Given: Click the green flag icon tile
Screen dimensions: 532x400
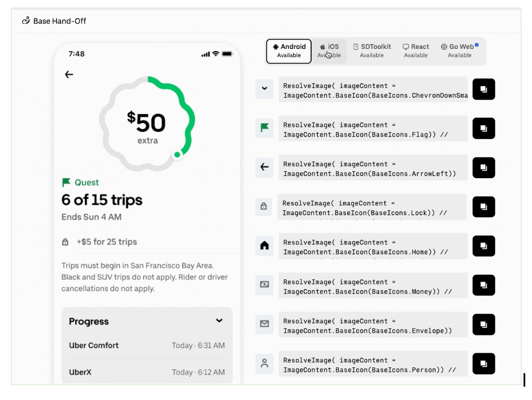Looking at the screenshot, I should [264, 128].
